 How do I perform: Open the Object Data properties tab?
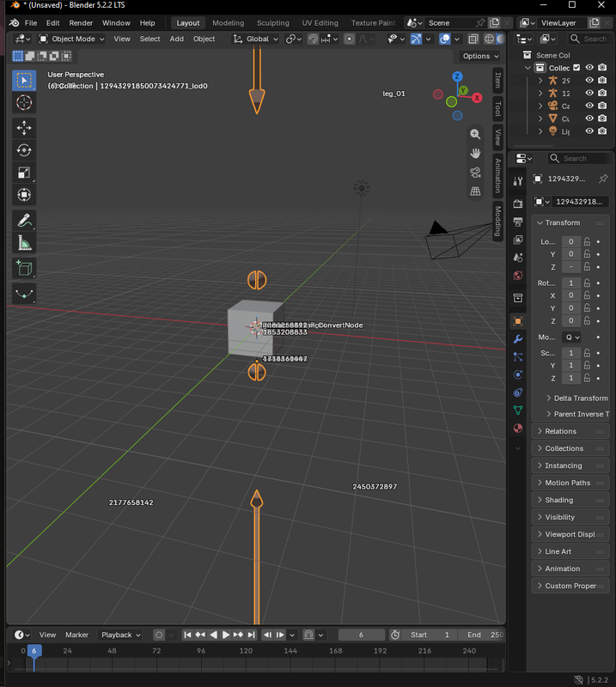(x=518, y=410)
